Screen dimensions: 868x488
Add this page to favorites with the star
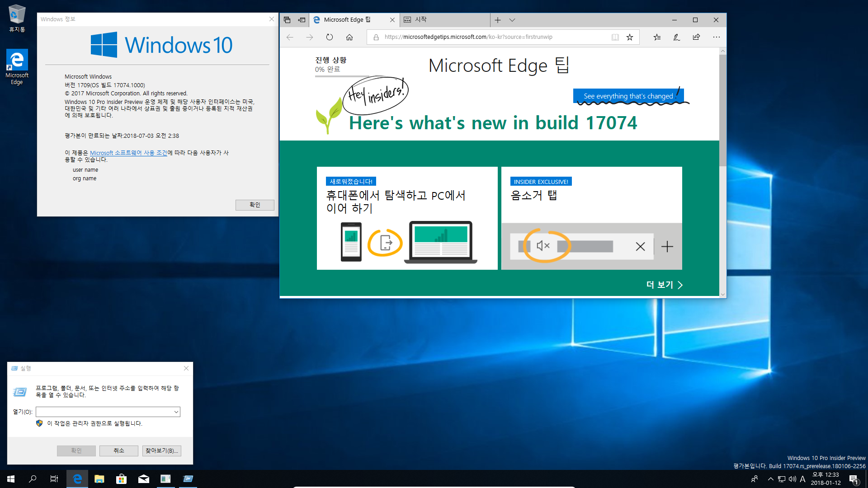(x=630, y=37)
